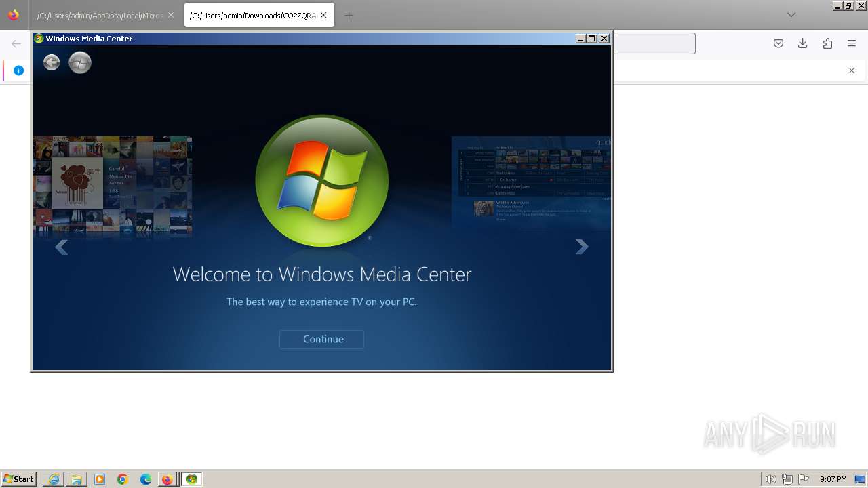This screenshot has width=868, height=488.
Task: Go back using Media Center back arrow
Action: pyautogui.click(x=52, y=63)
